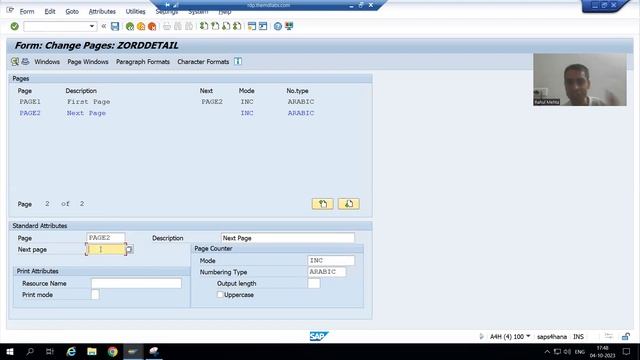
Task: Click the Create New Session icon
Action: [x=252, y=27]
